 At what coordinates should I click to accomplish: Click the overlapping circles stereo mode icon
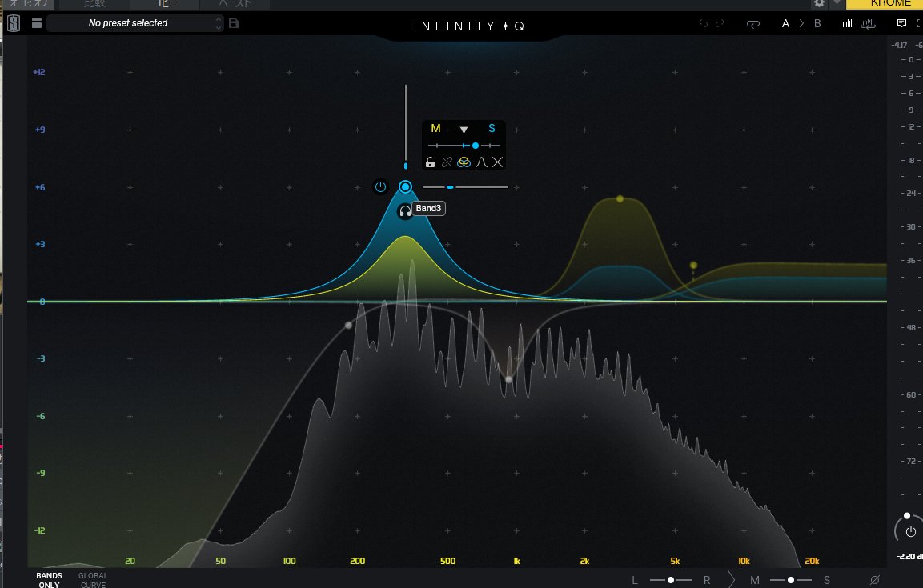point(464,162)
